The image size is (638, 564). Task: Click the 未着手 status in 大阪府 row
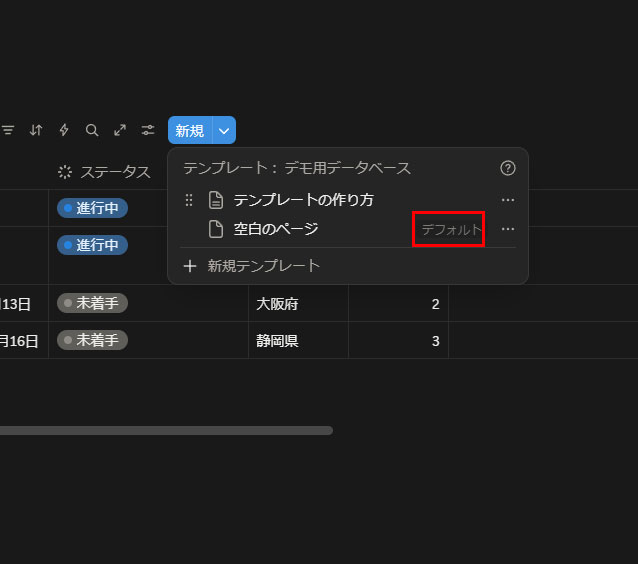[x=92, y=303]
